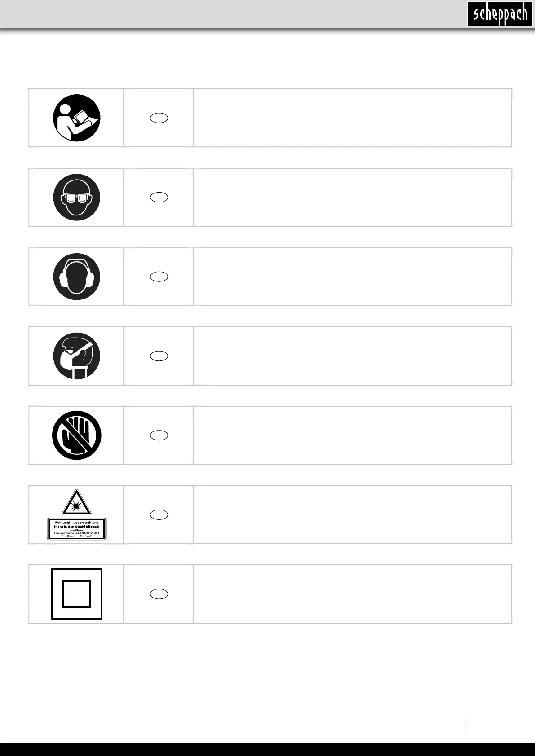
Task: Click the safety goggles symbol
Action: pyautogui.click(x=76, y=198)
